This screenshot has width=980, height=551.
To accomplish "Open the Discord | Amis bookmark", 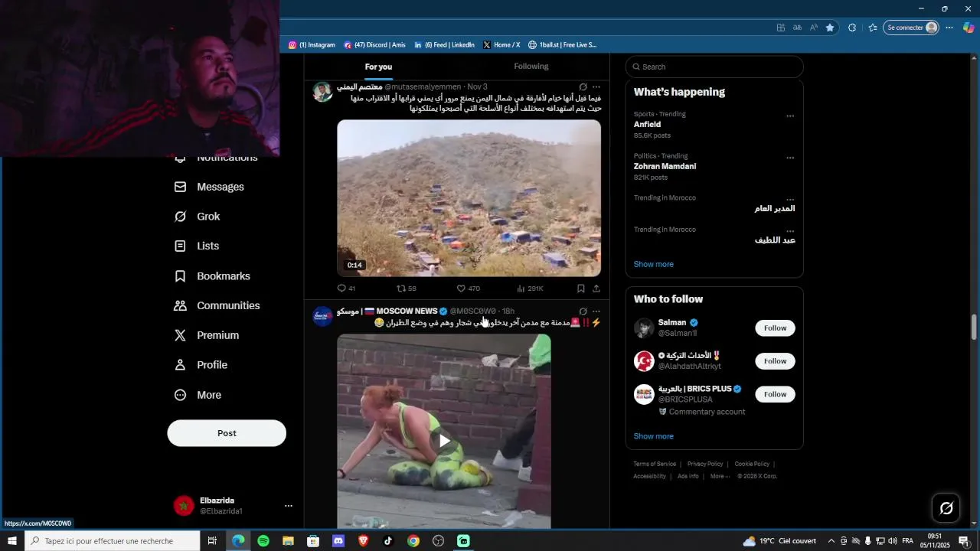I will pyautogui.click(x=374, y=45).
